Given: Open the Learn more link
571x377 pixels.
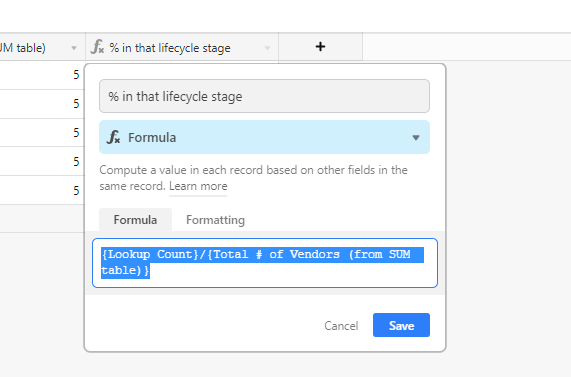Looking at the screenshot, I should point(198,186).
